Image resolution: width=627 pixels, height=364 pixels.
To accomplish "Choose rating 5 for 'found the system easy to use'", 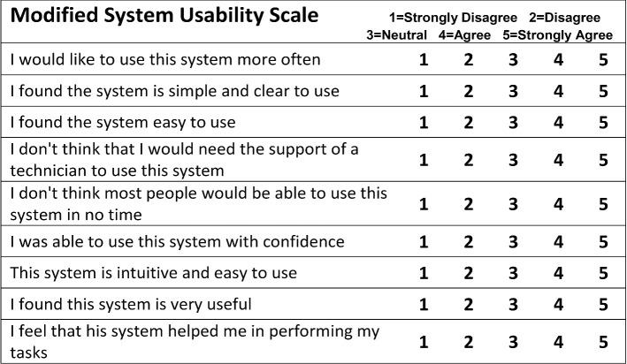I will (x=603, y=122).
